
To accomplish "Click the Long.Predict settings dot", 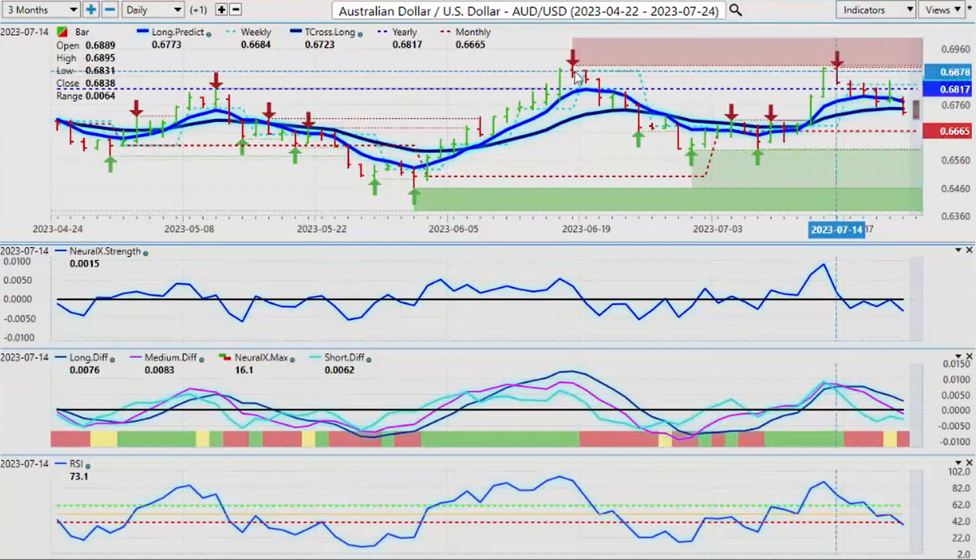I will [x=208, y=33].
